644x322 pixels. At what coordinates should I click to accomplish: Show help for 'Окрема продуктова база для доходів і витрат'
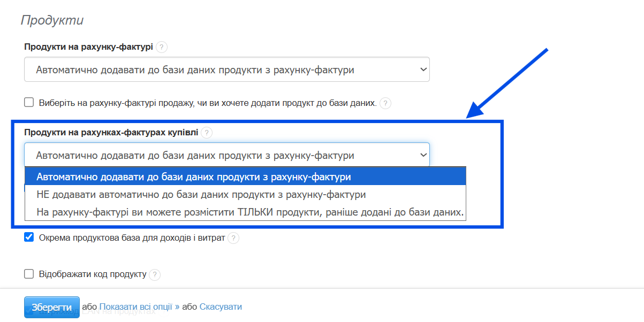pyautogui.click(x=233, y=238)
